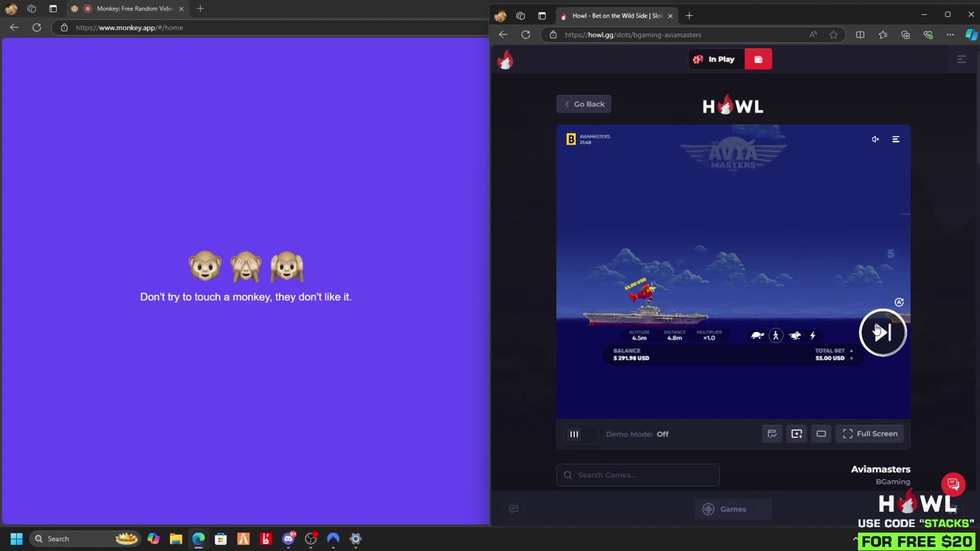Open Howl site hamburger menu
Image resolution: width=980 pixels, height=551 pixels.
[962, 59]
